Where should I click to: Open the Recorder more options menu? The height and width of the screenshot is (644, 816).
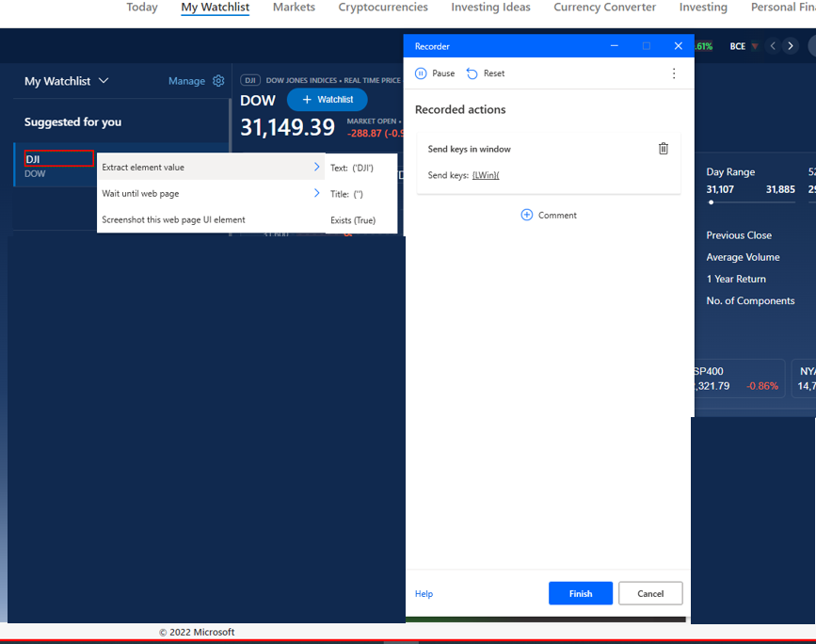pos(674,72)
